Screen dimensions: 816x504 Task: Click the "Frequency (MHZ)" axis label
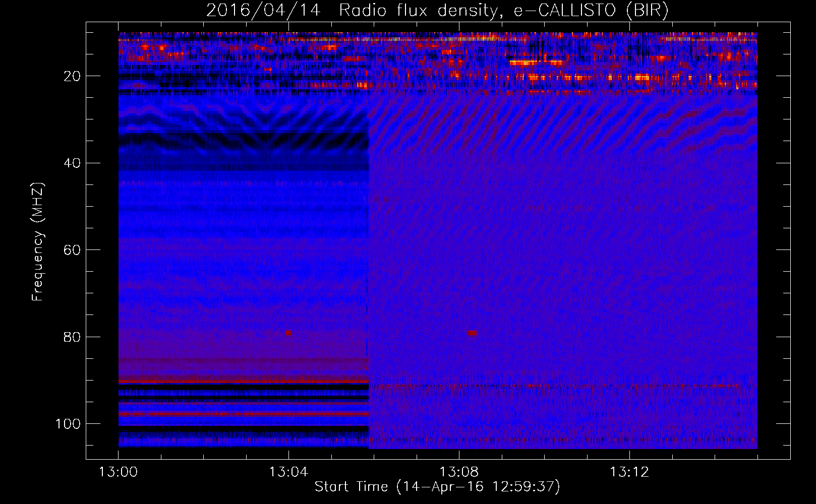coord(38,242)
